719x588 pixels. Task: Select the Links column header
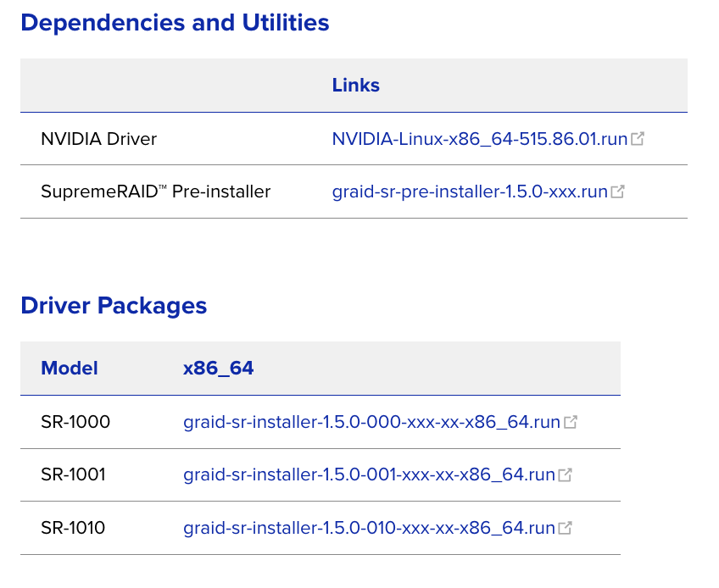[355, 86]
